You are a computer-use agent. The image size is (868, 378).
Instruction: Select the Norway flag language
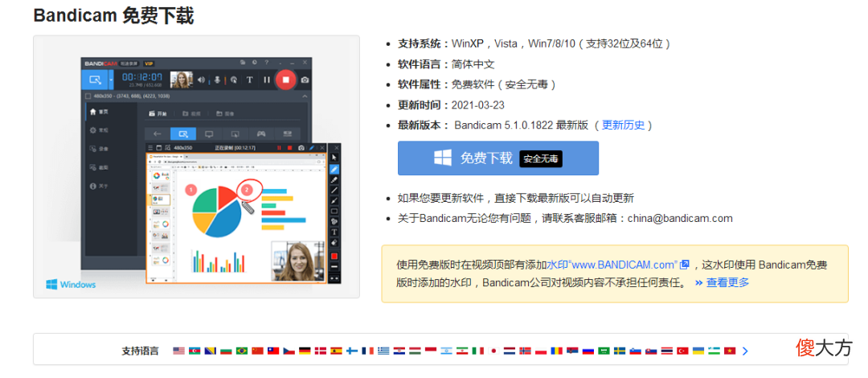[x=526, y=351]
